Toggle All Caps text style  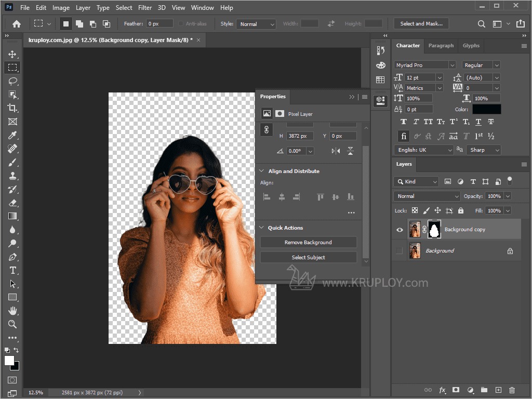(x=428, y=122)
